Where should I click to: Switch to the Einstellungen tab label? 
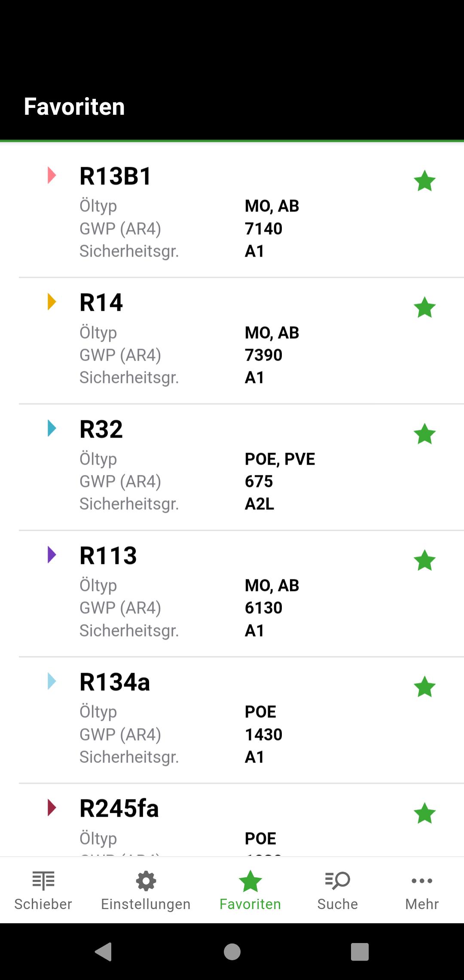(146, 904)
